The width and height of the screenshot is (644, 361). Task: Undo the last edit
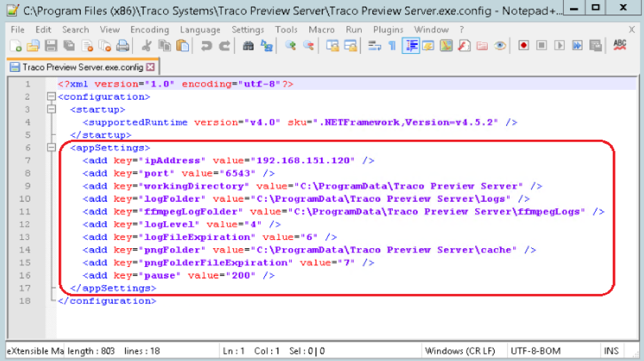[x=206, y=46]
